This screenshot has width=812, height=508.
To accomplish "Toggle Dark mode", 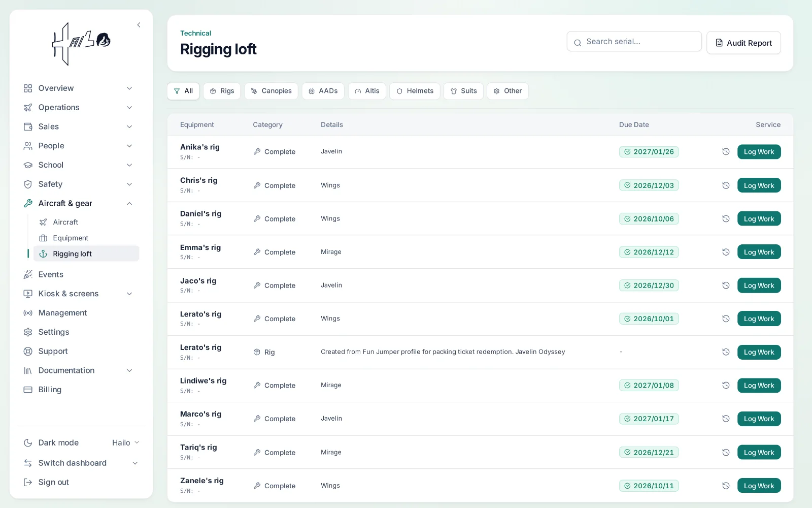I will click(51, 443).
